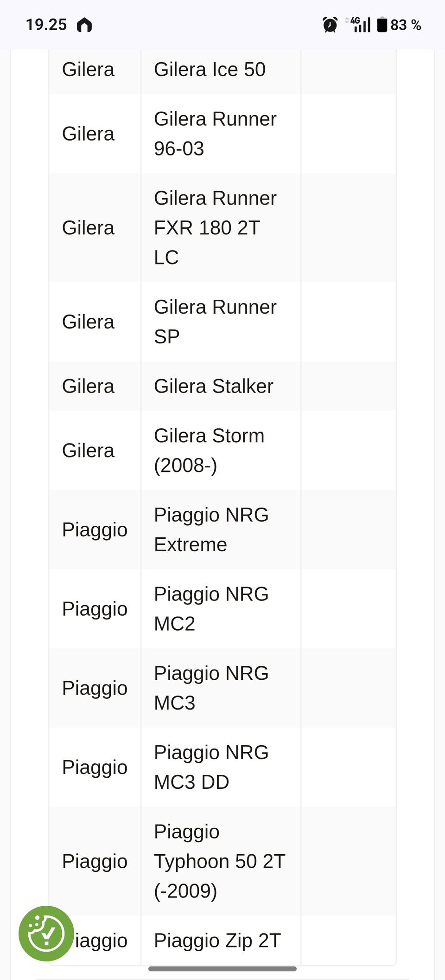This screenshot has width=445, height=980.
Task: Tap the alarm clock status icon
Action: pos(330,25)
